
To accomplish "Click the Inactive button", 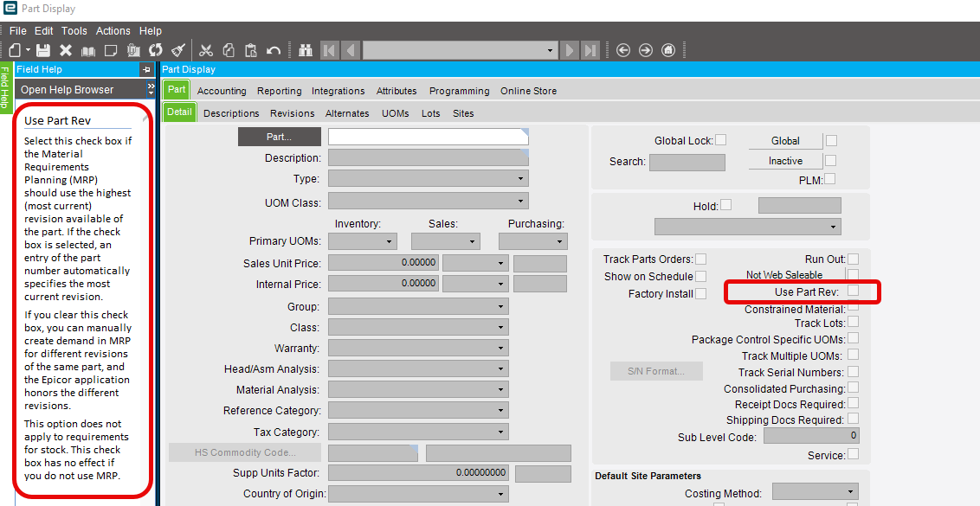I will point(785,161).
